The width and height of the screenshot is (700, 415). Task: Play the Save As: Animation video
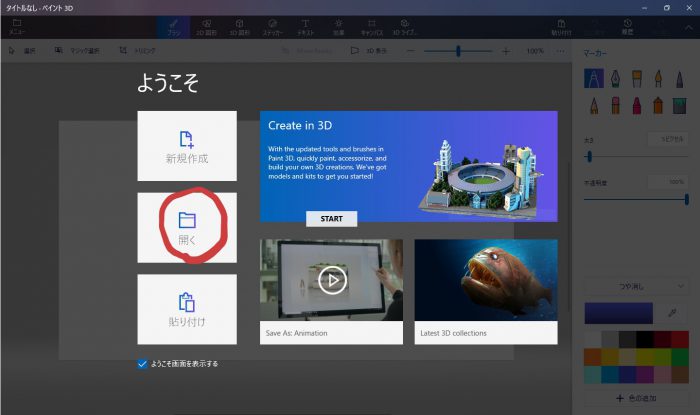tap(332, 280)
